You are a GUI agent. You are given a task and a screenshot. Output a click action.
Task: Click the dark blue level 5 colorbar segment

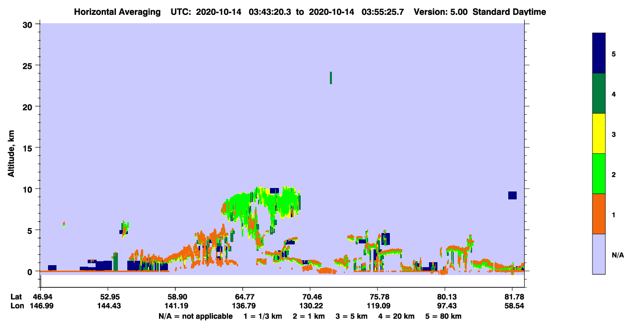coord(599,53)
